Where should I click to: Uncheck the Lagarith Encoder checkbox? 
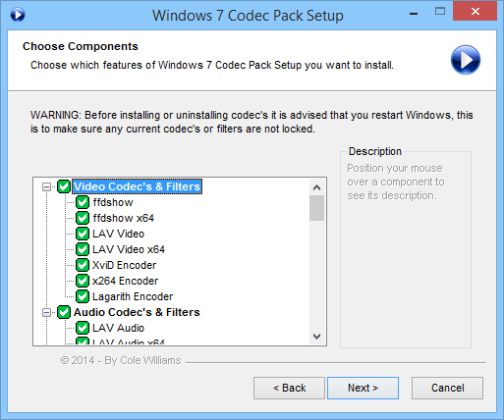[x=83, y=296]
